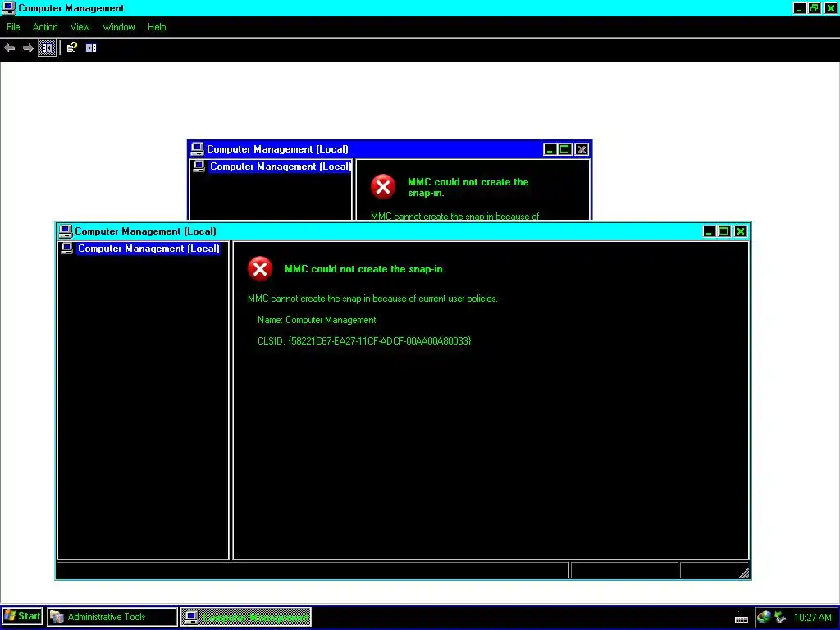Viewport: 840px width, 630px height.
Task: Select Computer Management (Local) tree node in back window
Action: click(280, 167)
